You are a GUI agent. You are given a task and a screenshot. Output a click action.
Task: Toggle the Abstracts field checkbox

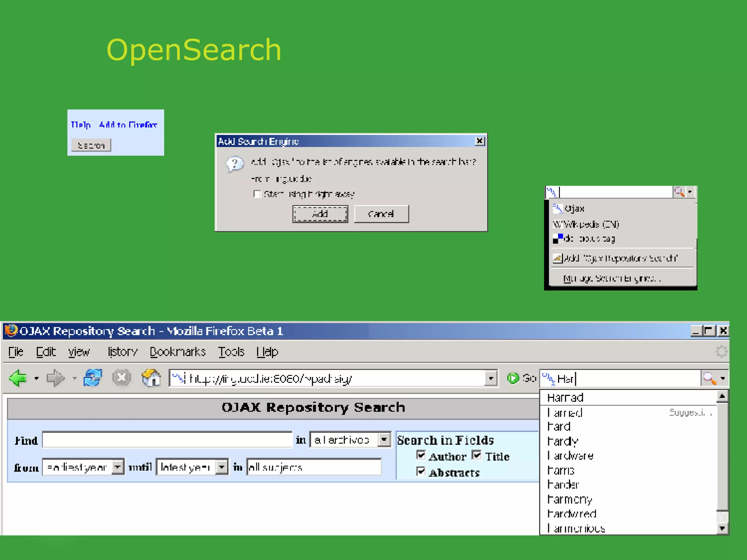tap(421, 471)
